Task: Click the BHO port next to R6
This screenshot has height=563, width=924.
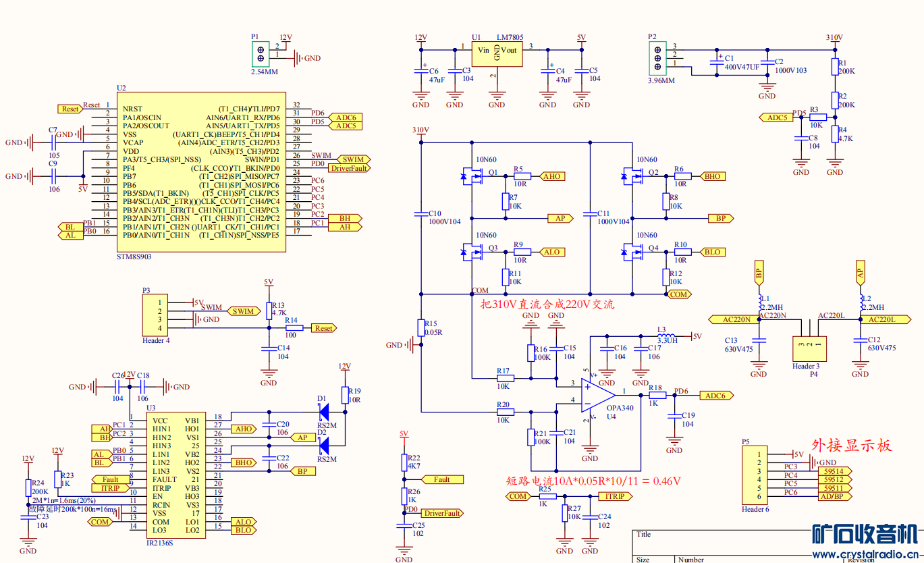Action: tap(713, 176)
